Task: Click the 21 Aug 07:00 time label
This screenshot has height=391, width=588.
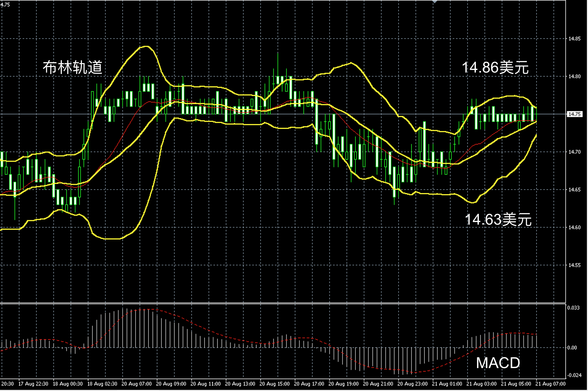Action: click(551, 384)
